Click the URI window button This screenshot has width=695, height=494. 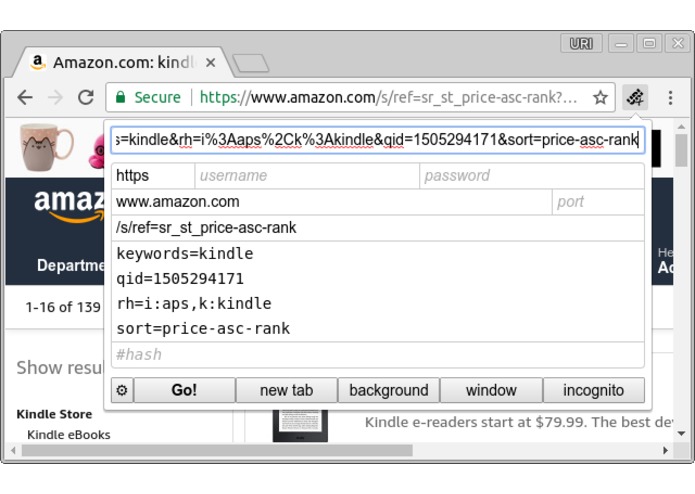click(x=581, y=43)
